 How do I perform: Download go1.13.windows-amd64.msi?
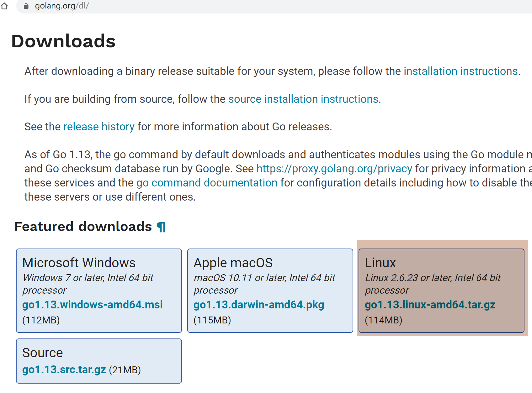coord(93,305)
